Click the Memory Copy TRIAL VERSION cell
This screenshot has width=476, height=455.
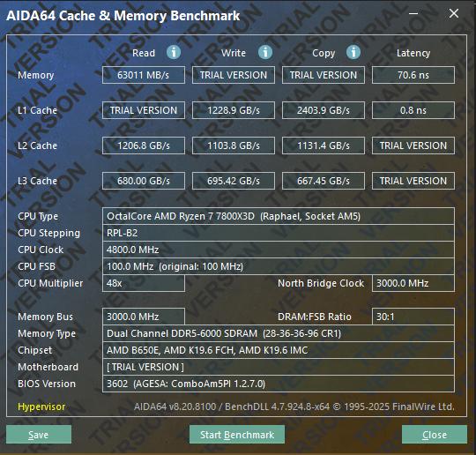pyautogui.click(x=324, y=75)
